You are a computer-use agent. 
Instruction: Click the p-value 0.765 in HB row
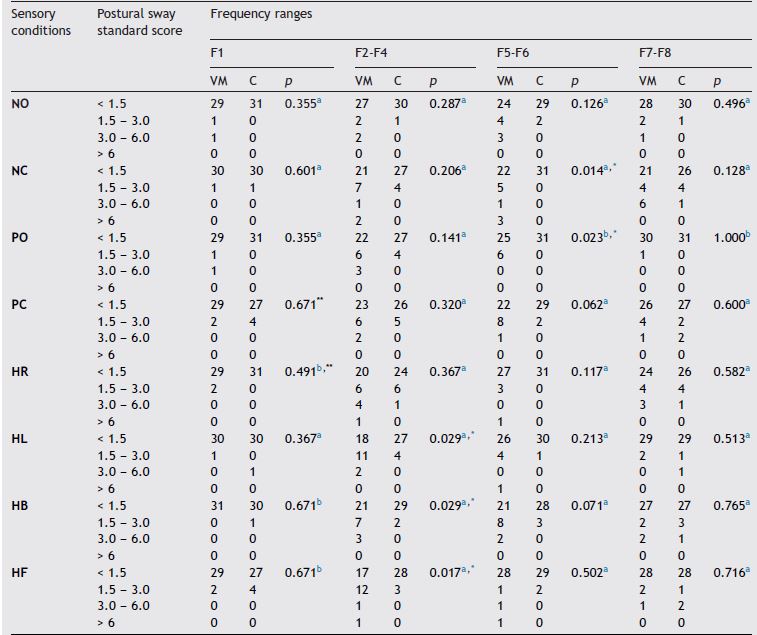pyautogui.click(x=727, y=508)
